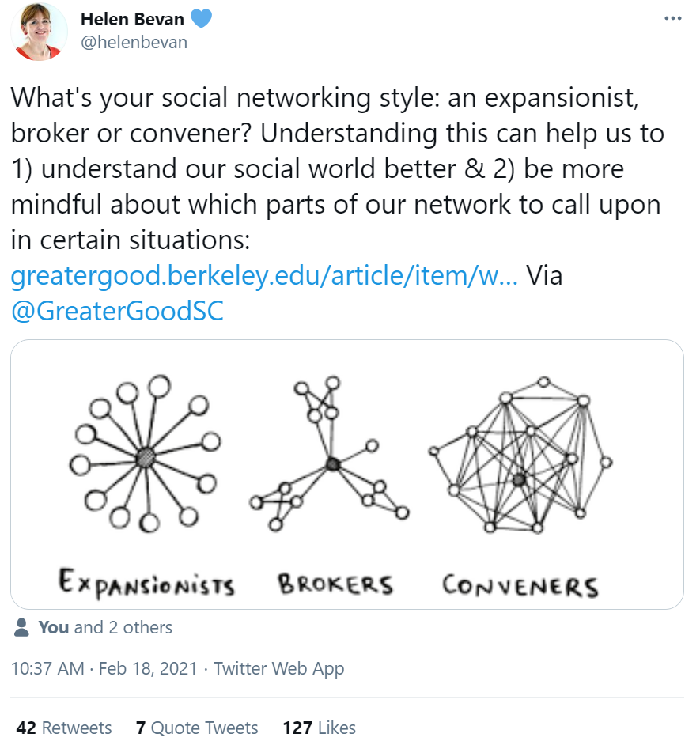
Task: Click the Helen Bevan display name
Action: point(132,19)
